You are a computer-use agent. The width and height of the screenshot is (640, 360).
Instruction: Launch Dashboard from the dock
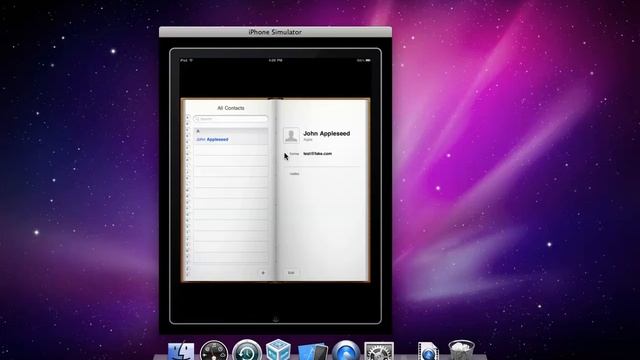pyautogui.click(x=214, y=351)
